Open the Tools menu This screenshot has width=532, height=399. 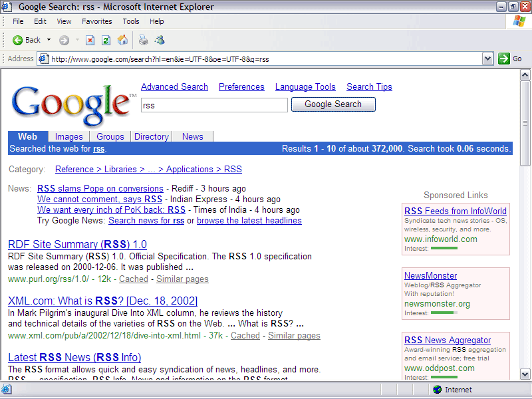click(x=131, y=21)
